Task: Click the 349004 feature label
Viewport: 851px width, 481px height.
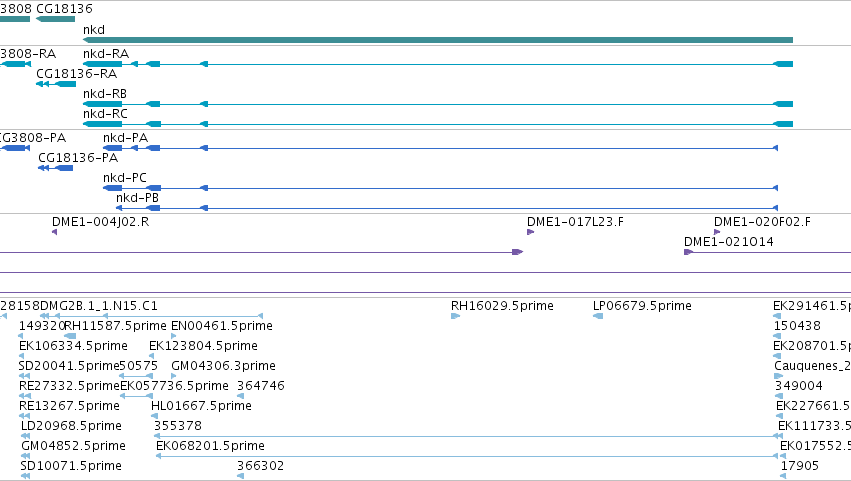Action: (799, 387)
